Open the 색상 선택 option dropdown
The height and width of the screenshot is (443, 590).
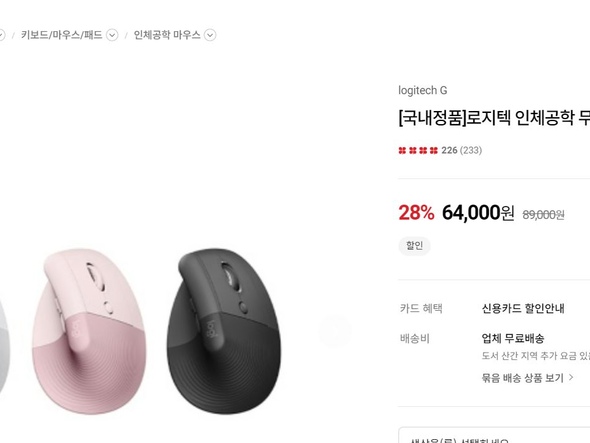(494, 435)
